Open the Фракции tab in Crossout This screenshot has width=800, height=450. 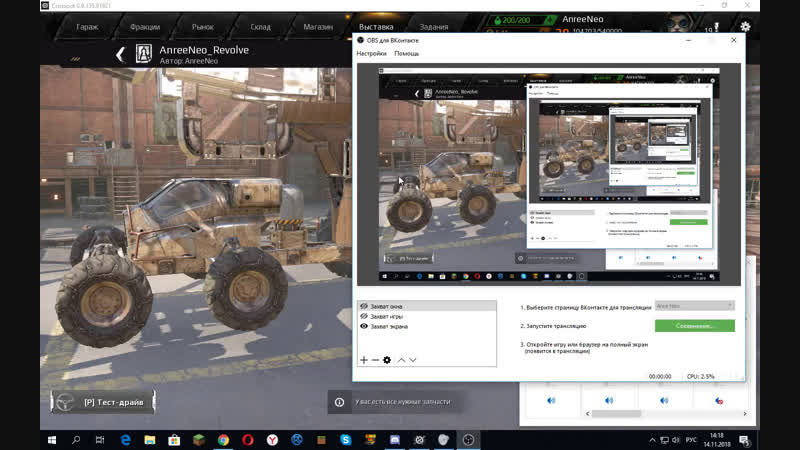(x=145, y=27)
